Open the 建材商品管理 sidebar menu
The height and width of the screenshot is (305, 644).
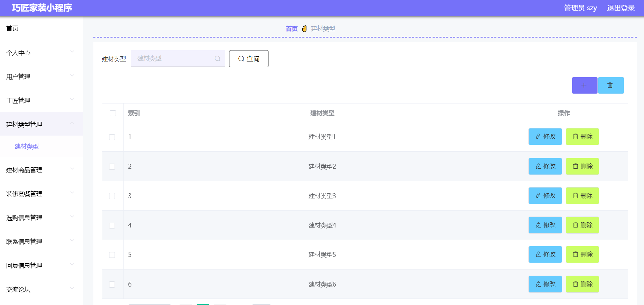[x=41, y=170]
